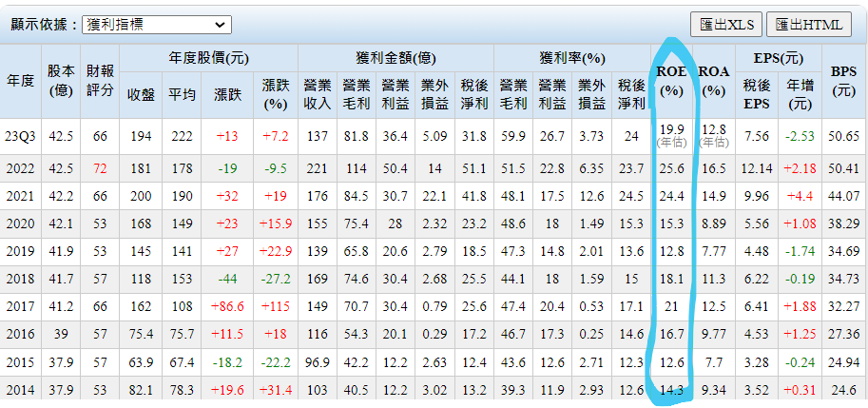Select the 23Q3 row year cell
This screenshot has height=408, width=868.
(x=20, y=136)
